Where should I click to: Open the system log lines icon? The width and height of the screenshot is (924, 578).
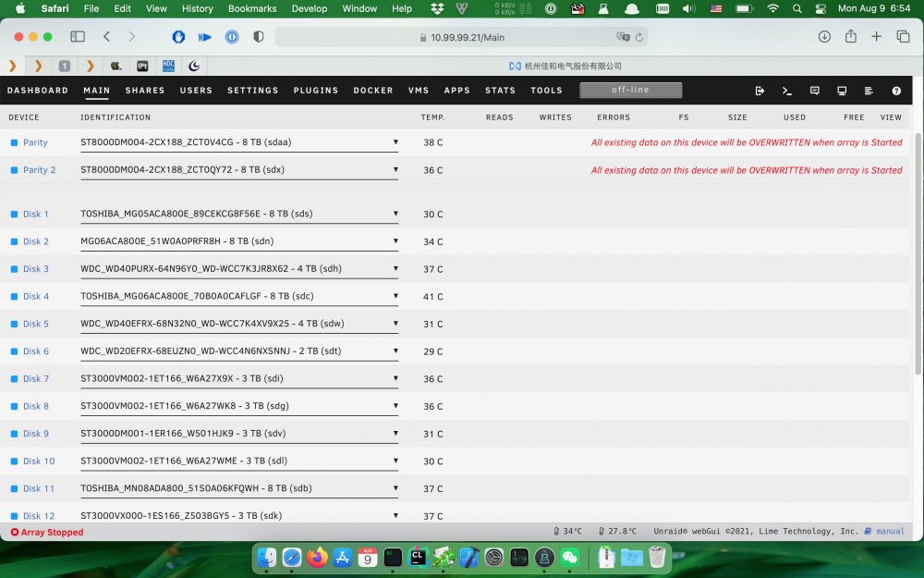point(869,91)
